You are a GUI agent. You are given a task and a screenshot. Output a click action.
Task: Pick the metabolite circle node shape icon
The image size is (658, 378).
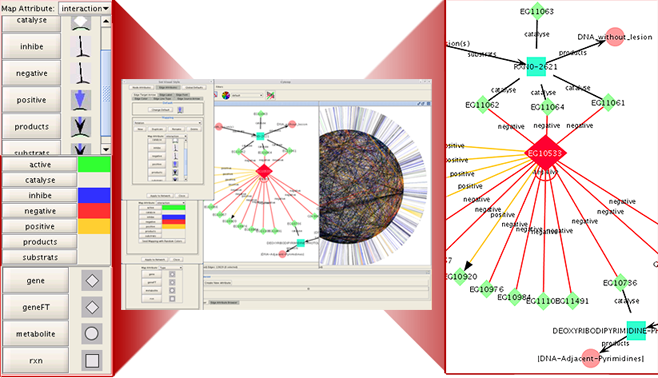92,334
